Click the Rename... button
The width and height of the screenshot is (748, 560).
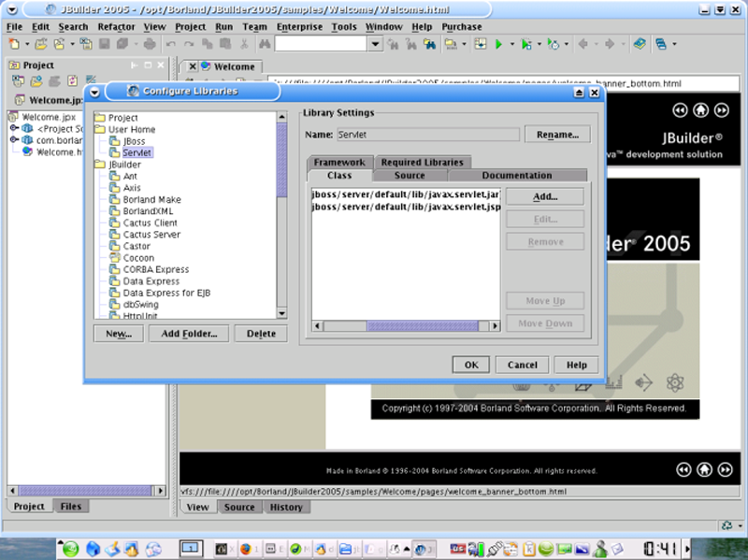557,135
